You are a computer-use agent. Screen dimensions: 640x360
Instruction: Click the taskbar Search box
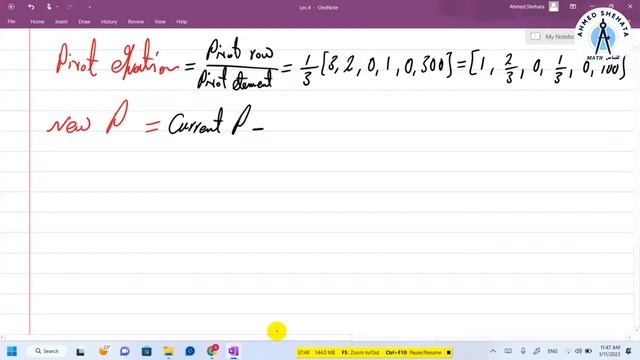pos(47,351)
